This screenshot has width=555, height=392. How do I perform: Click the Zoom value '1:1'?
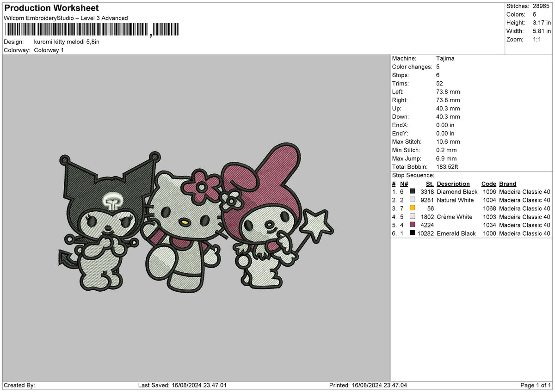point(538,39)
